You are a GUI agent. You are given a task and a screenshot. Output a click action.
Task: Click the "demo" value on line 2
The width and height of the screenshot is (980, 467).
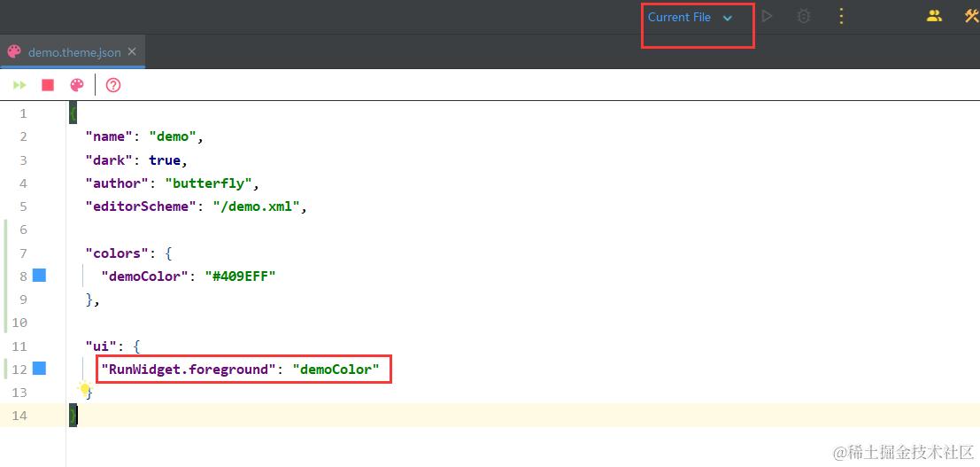click(173, 136)
